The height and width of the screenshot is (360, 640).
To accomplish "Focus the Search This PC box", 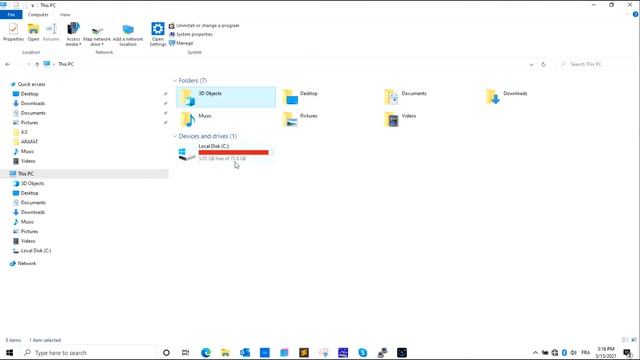I will click(596, 64).
